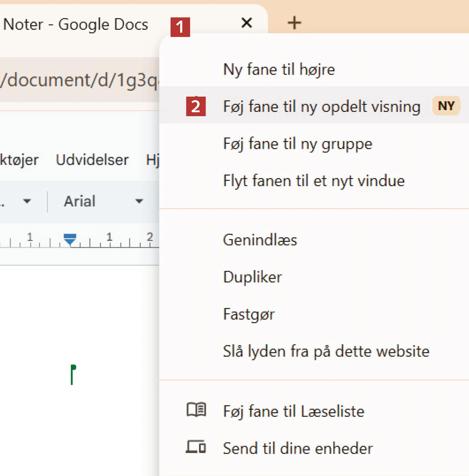Open the dropdown left of Arial
The image size is (469, 476).
coord(26,201)
